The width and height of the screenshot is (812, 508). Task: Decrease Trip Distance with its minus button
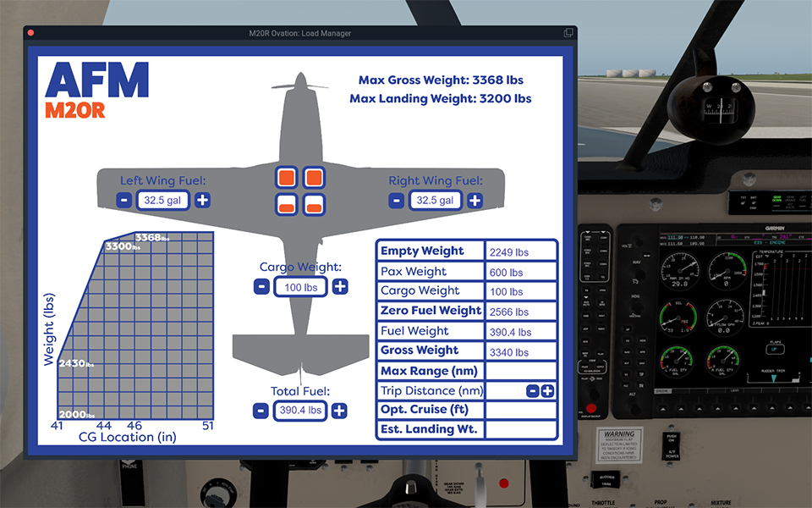[x=533, y=391]
